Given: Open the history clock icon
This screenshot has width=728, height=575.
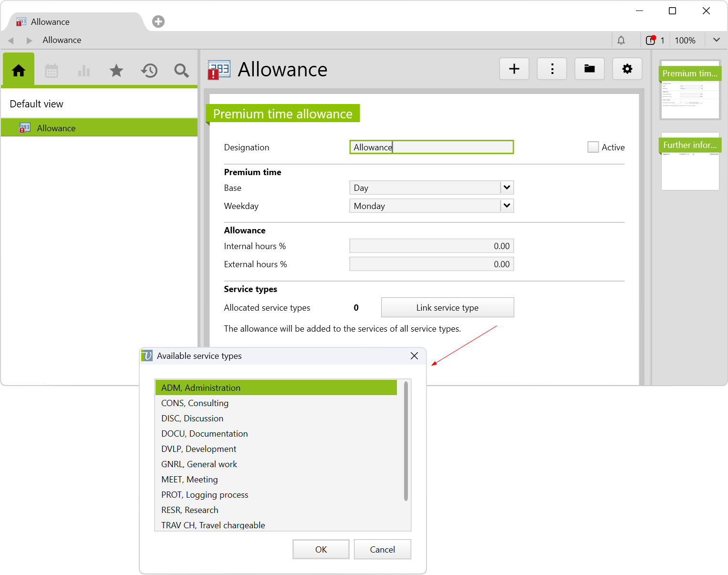Looking at the screenshot, I should [149, 71].
